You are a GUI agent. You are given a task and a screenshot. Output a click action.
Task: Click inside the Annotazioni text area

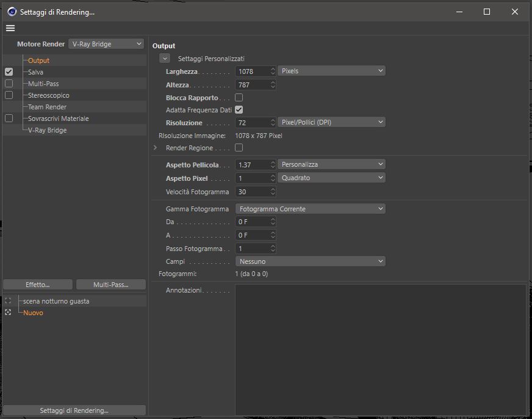(x=381, y=350)
